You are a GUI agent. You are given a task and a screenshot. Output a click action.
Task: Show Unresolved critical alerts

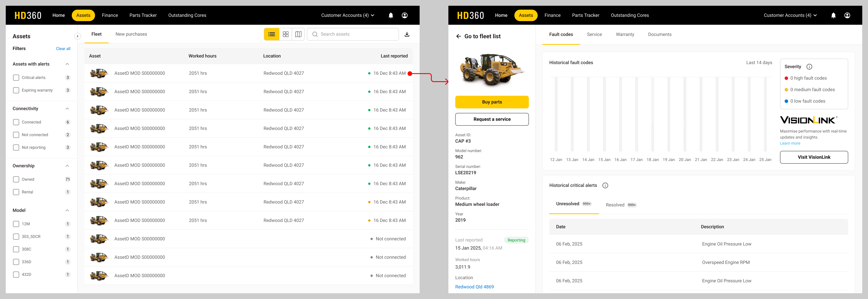point(574,204)
